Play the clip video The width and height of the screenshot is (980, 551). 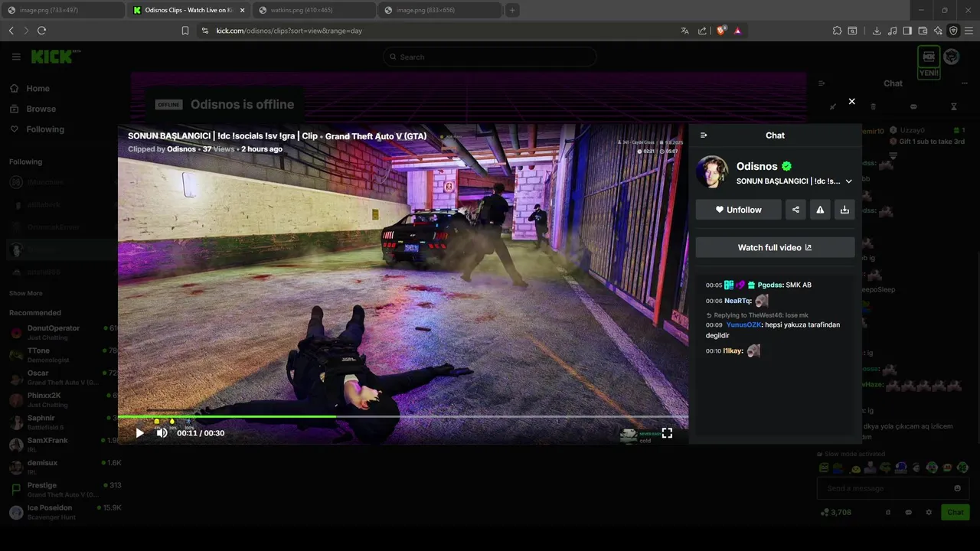click(139, 433)
